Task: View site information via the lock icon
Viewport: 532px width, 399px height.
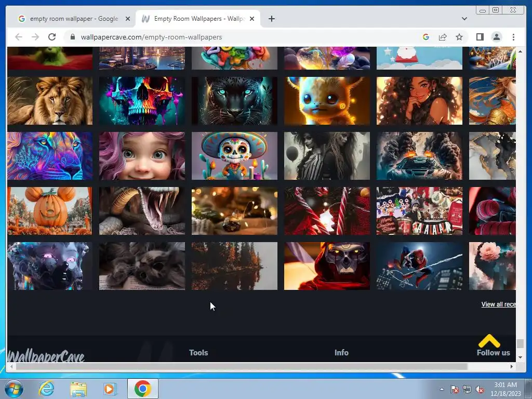Action: pos(72,37)
